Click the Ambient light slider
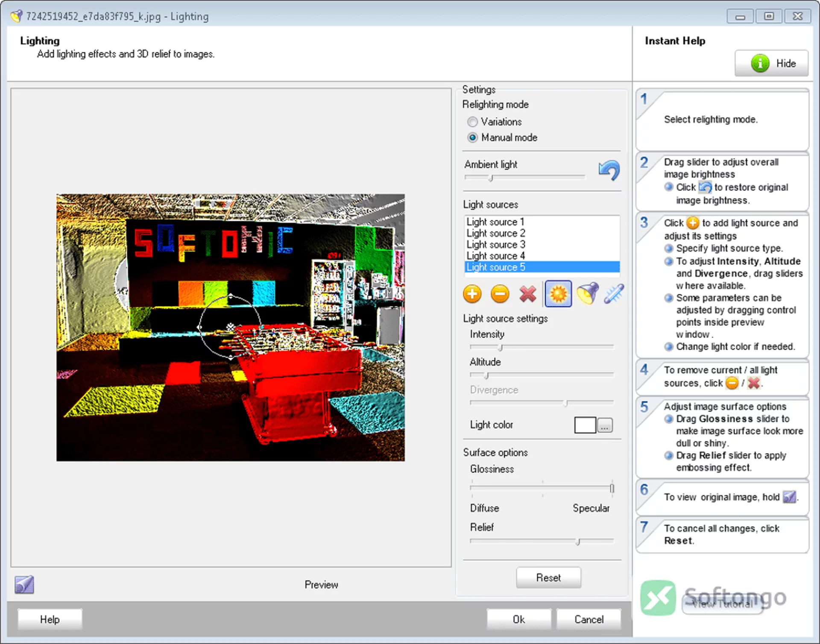This screenshot has width=820, height=644. (524, 177)
